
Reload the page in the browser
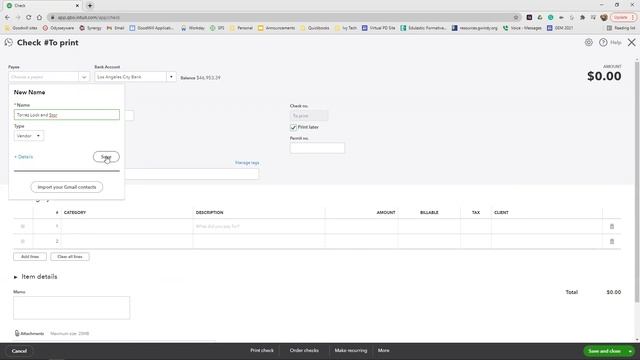pyautogui.click(x=29, y=18)
